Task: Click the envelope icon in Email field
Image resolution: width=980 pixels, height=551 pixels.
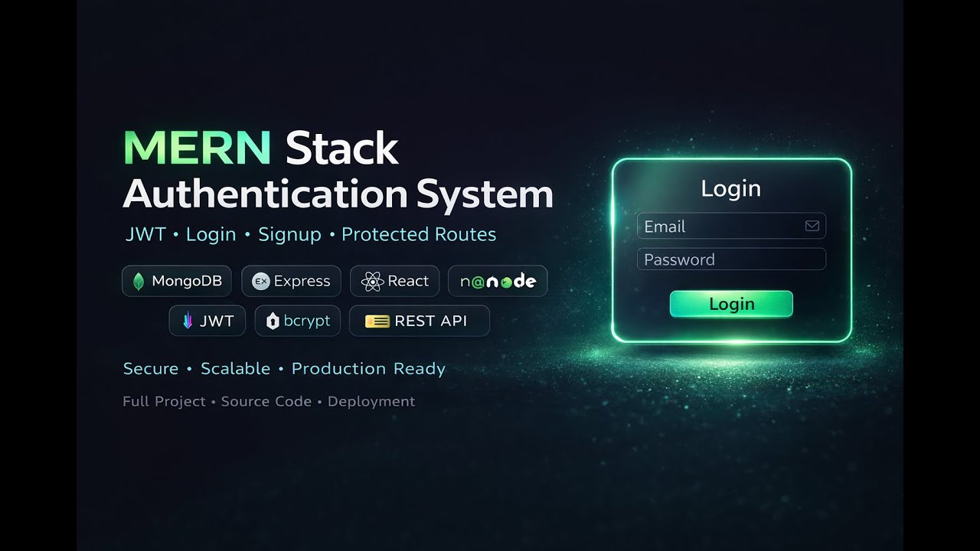Action: coord(812,226)
